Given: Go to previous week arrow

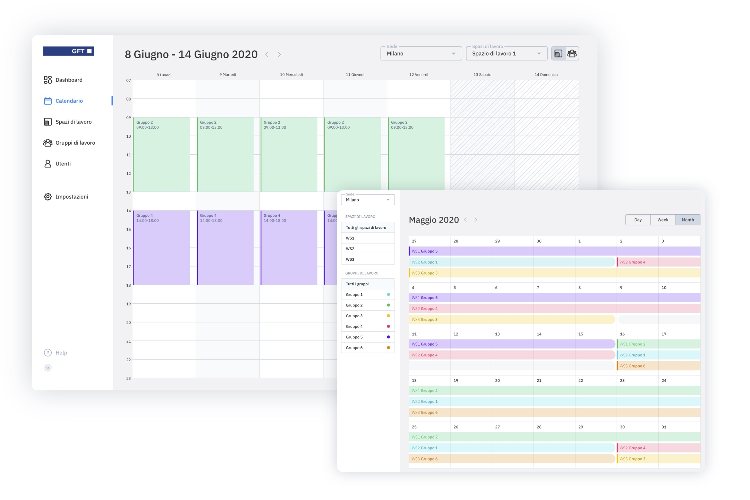Looking at the screenshot, I should coord(267,54).
